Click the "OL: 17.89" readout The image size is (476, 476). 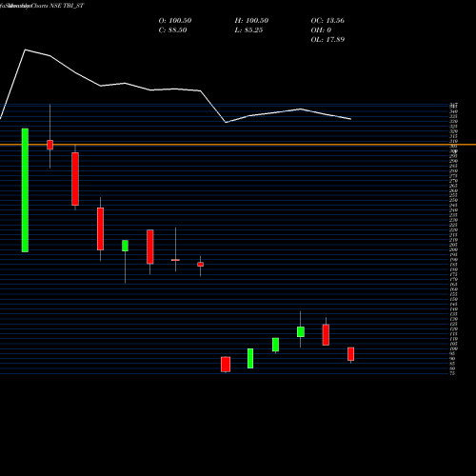pos(327,40)
